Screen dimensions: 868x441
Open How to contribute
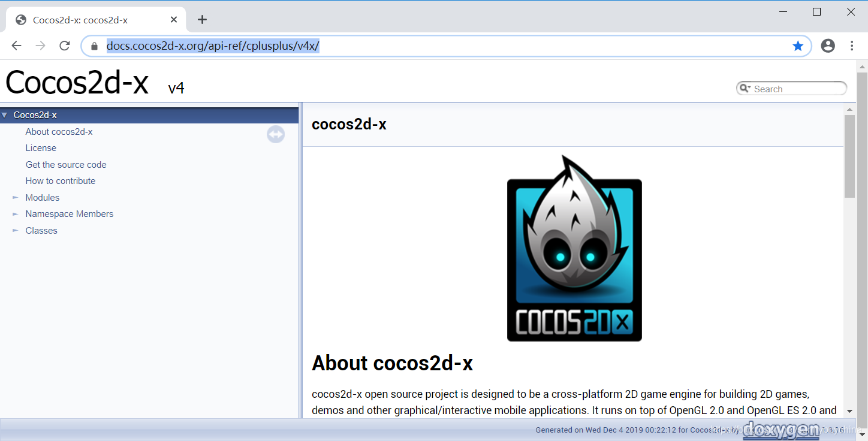pyautogui.click(x=61, y=181)
